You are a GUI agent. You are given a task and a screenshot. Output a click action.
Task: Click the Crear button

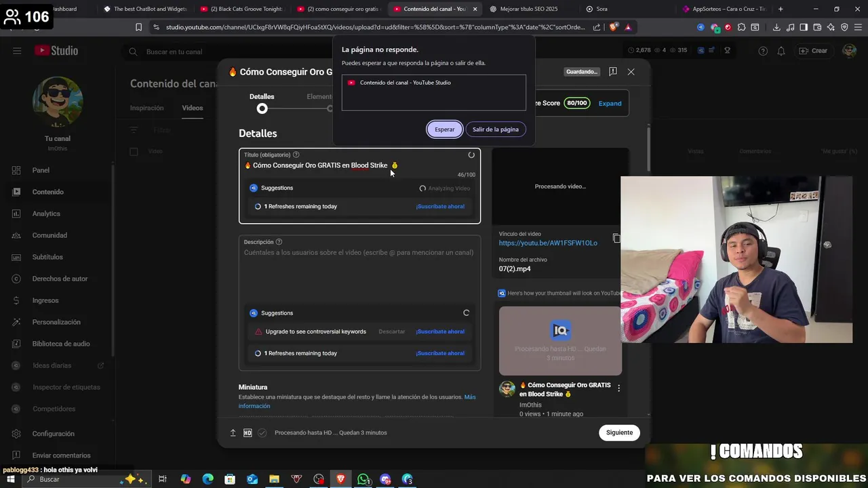coord(813,51)
